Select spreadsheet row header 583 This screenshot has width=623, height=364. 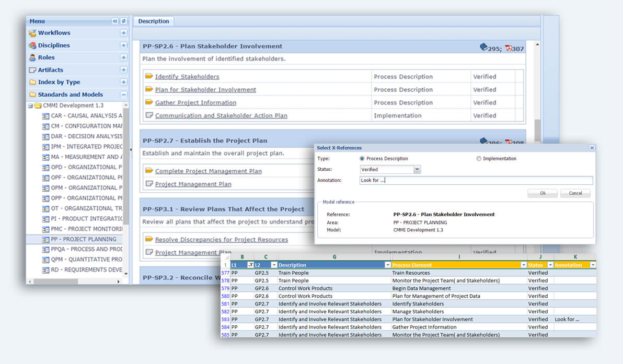click(225, 320)
